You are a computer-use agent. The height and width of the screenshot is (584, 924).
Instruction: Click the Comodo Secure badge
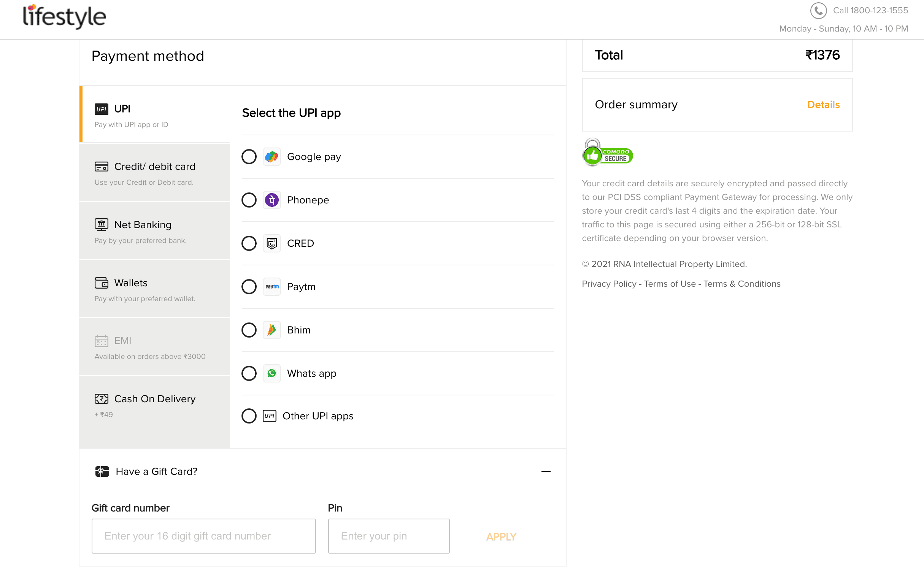(607, 153)
